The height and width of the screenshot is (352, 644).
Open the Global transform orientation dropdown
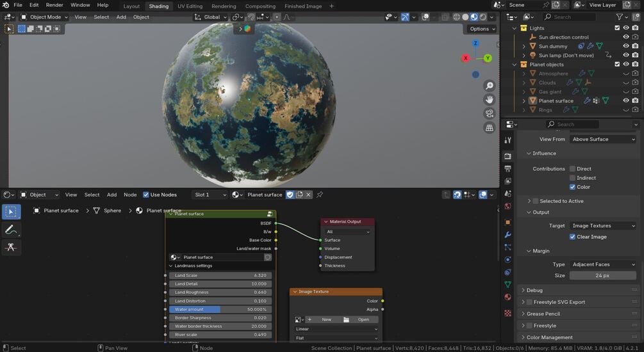(x=211, y=17)
